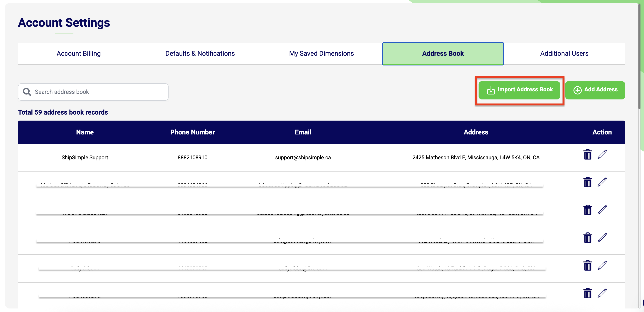The height and width of the screenshot is (312, 644).
Task: Delete the ShipSimple Support address record
Action: click(588, 155)
